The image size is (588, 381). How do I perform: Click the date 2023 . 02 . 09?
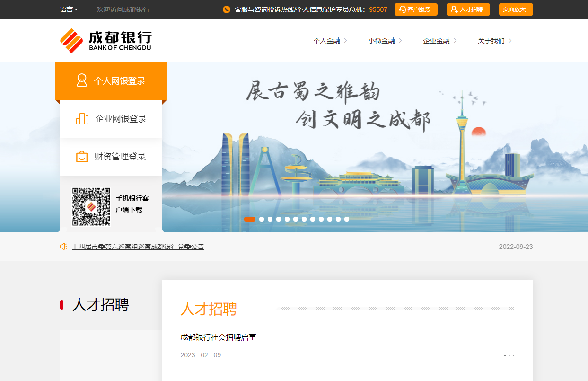click(201, 355)
